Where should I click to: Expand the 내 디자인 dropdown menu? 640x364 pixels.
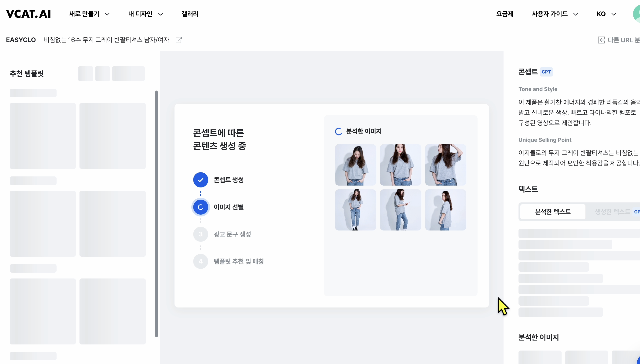point(145,14)
